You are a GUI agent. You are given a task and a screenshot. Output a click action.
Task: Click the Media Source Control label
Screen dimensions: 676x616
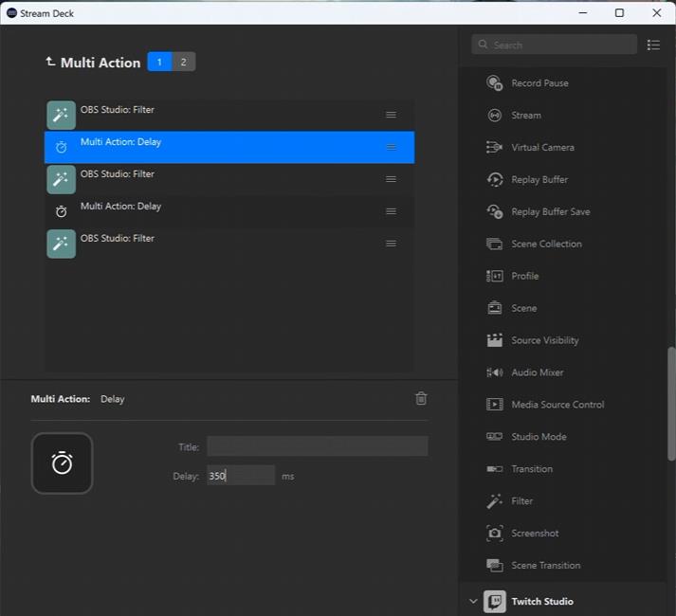pos(557,405)
